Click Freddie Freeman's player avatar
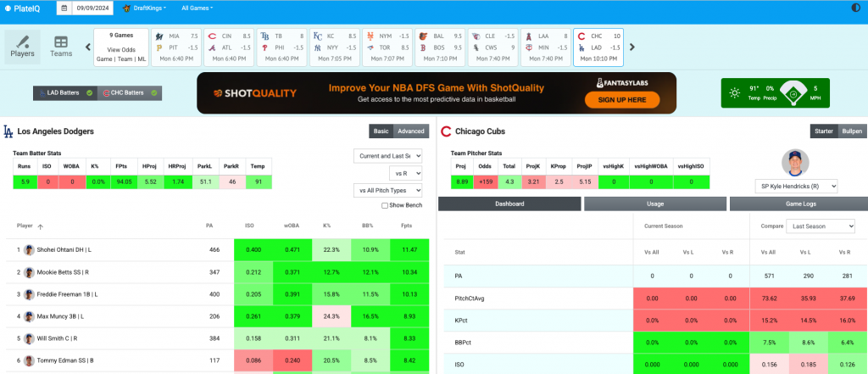The height and width of the screenshot is (374, 868). tap(30, 294)
